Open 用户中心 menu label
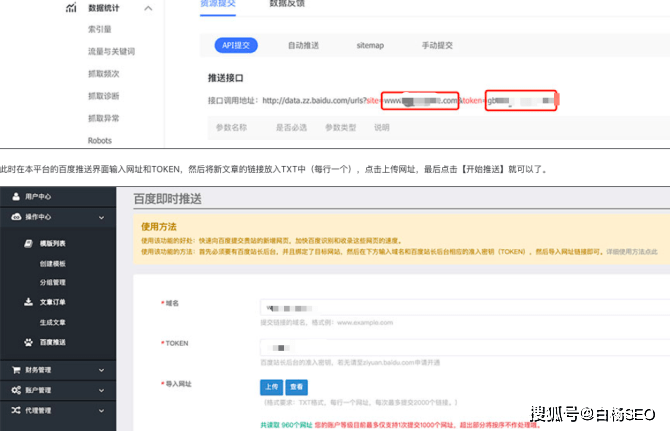 coord(38,196)
